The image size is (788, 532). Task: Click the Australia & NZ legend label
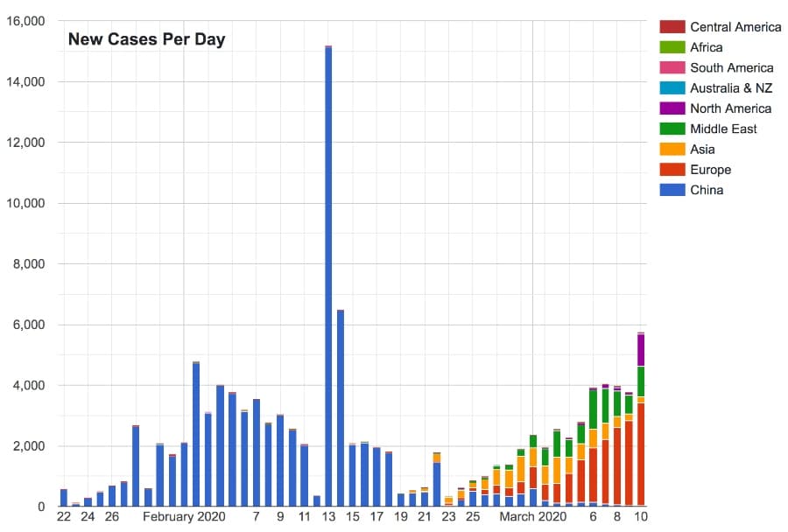click(x=731, y=88)
